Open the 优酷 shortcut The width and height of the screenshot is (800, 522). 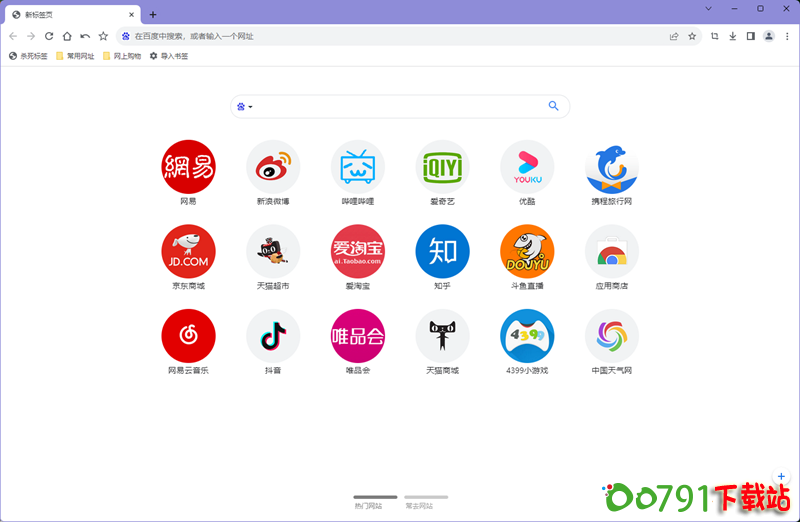coord(527,167)
